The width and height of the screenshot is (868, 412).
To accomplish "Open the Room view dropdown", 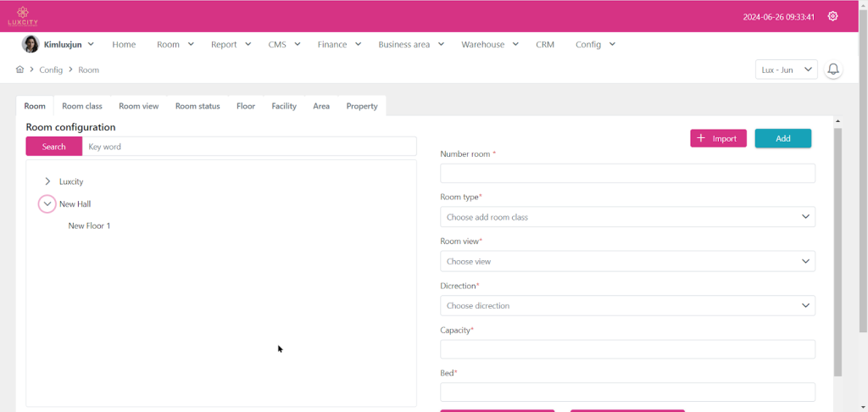I will pyautogui.click(x=627, y=261).
